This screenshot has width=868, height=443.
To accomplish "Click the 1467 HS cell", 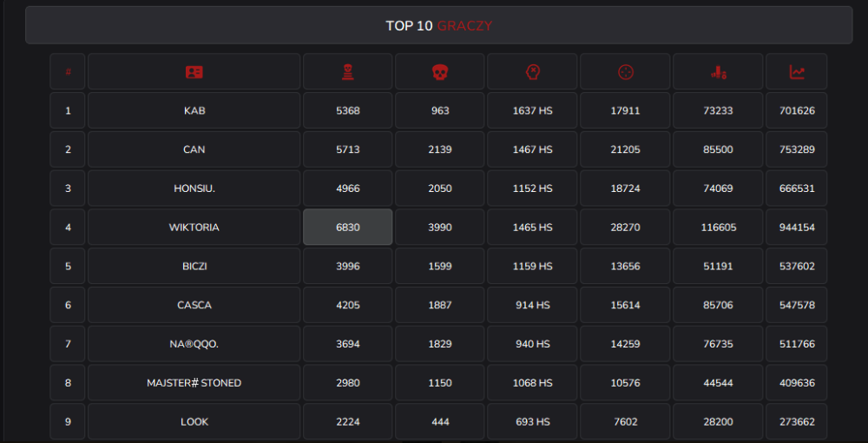I will click(x=532, y=149).
